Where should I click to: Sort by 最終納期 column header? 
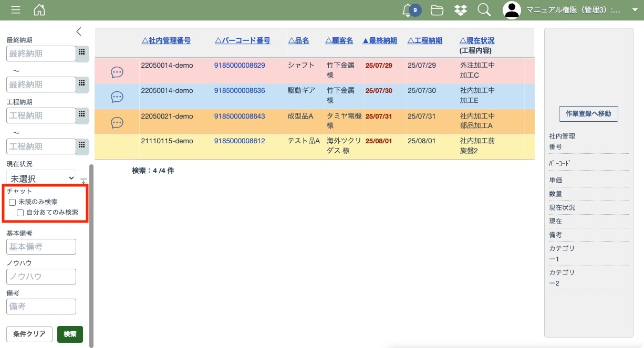(379, 40)
